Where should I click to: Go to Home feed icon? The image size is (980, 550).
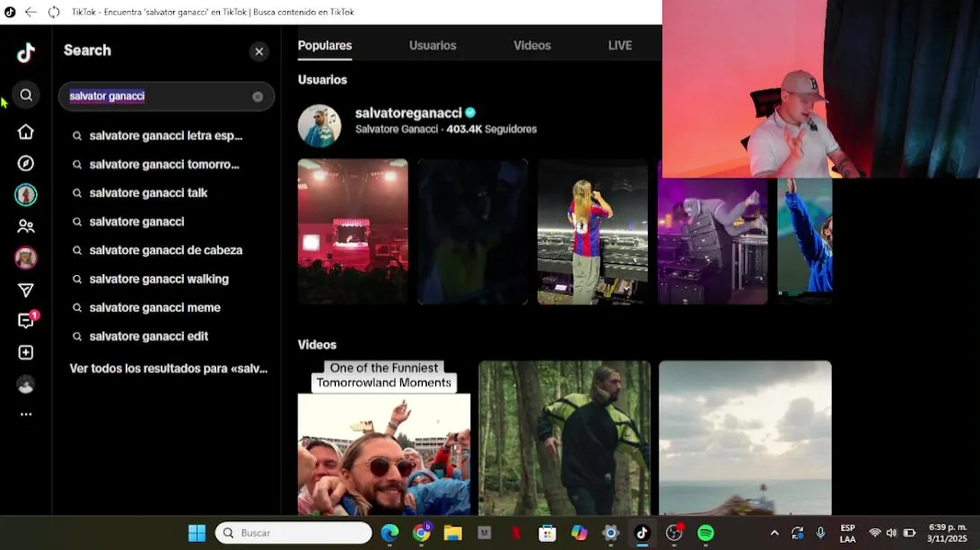[x=26, y=131]
